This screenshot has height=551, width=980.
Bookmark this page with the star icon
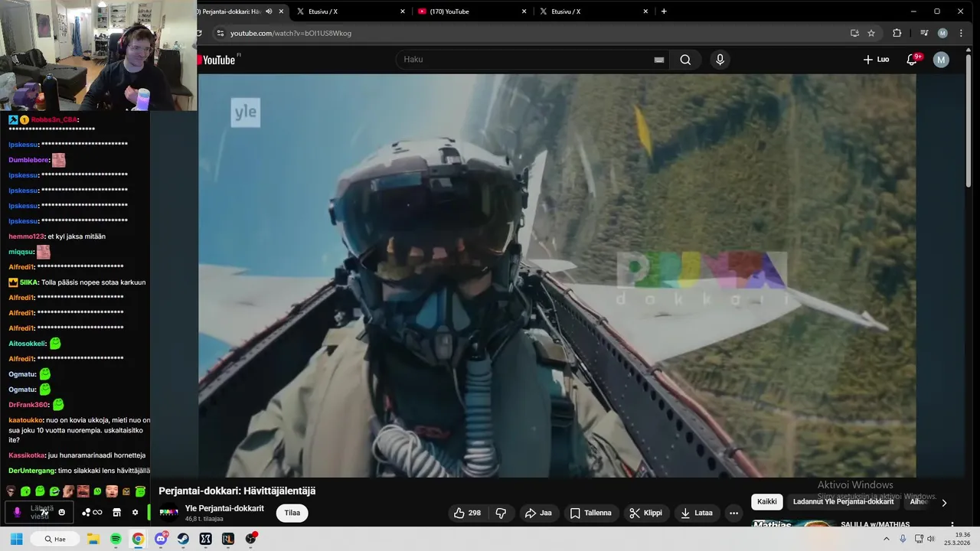click(x=871, y=33)
